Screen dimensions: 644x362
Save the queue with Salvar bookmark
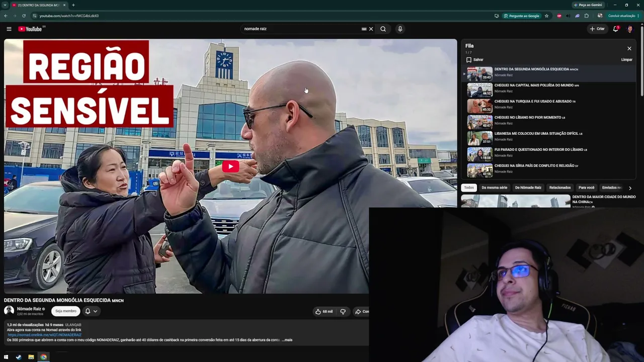474,60
